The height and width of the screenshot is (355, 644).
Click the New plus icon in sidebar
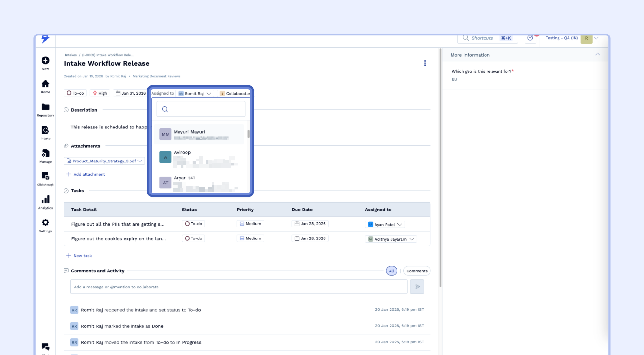pyautogui.click(x=45, y=60)
